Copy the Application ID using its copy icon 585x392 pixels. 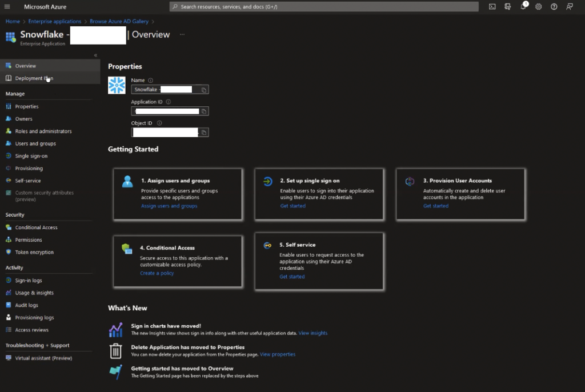tap(204, 111)
